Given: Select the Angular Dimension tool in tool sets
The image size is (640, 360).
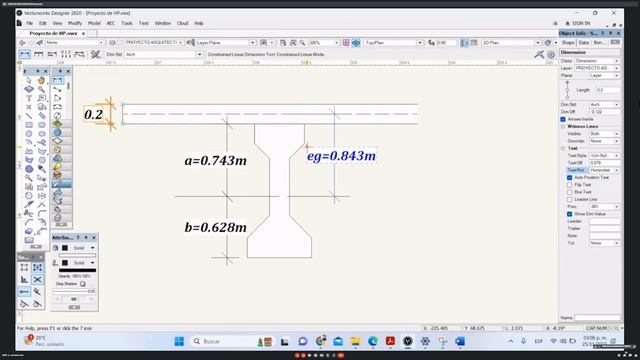Looking at the screenshot, I should coord(58,98).
